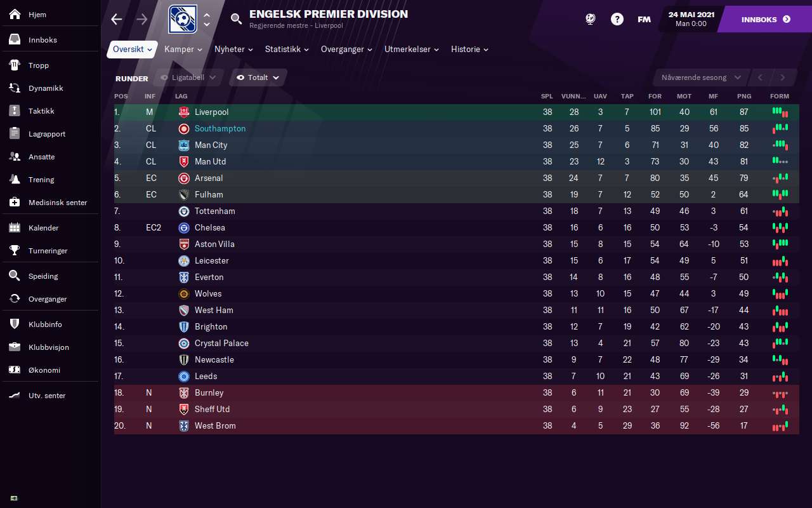812x508 pixels.
Task: Open the Overganger dropdown in top menu
Action: pyautogui.click(x=346, y=50)
